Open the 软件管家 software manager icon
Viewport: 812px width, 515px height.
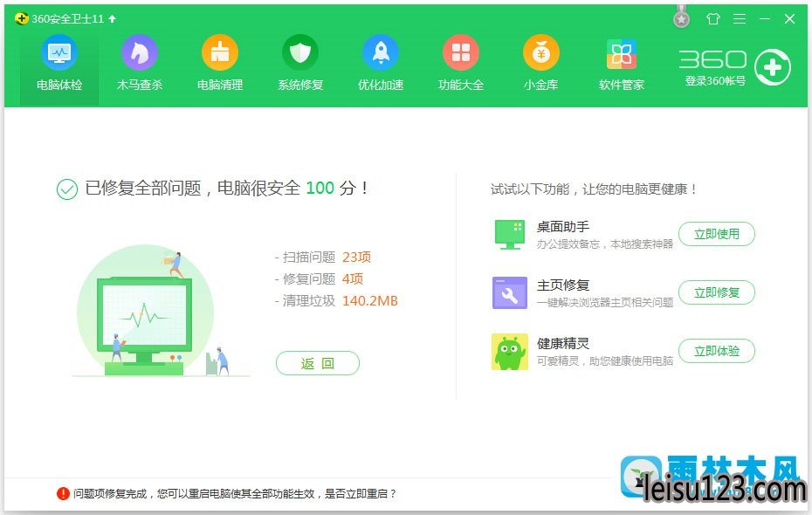pyautogui.click(x=622, y=54)
